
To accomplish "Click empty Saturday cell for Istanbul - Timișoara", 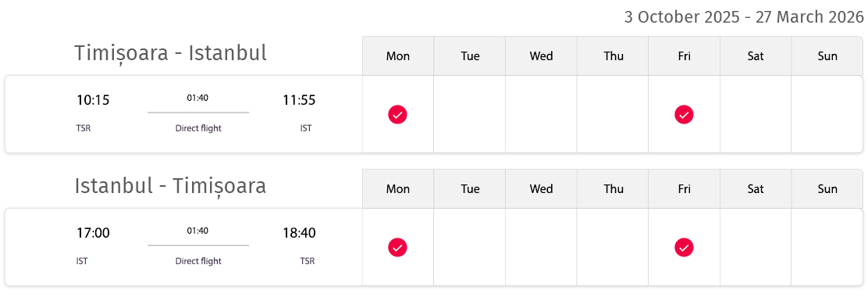I will (756, 247).
